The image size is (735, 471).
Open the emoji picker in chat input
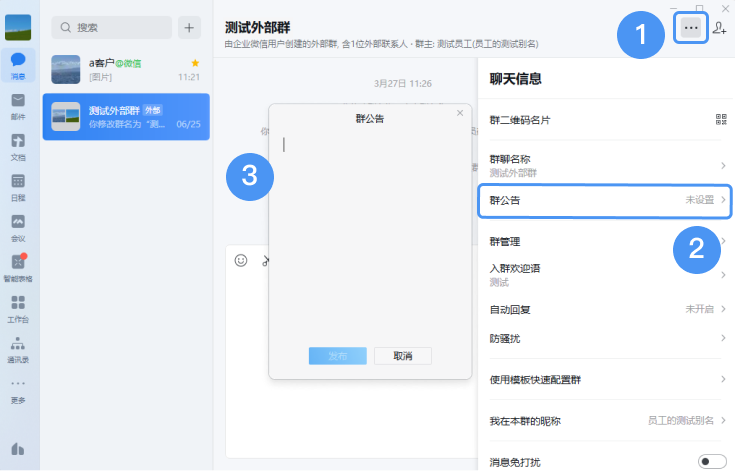(241, 261)
